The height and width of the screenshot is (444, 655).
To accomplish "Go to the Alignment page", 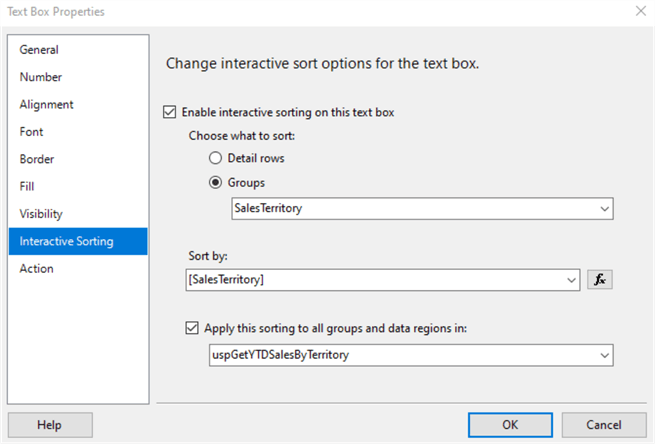I will (x=46, y=104).
